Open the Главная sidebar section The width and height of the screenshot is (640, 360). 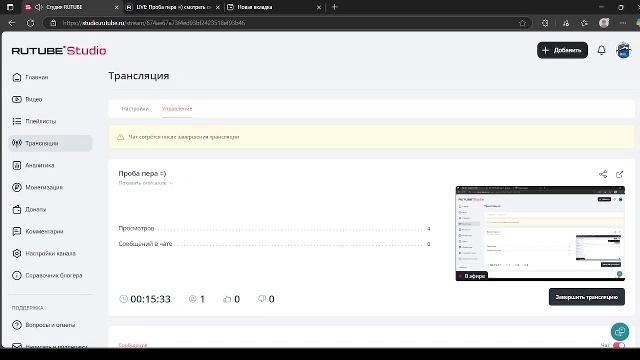[31, 77]
